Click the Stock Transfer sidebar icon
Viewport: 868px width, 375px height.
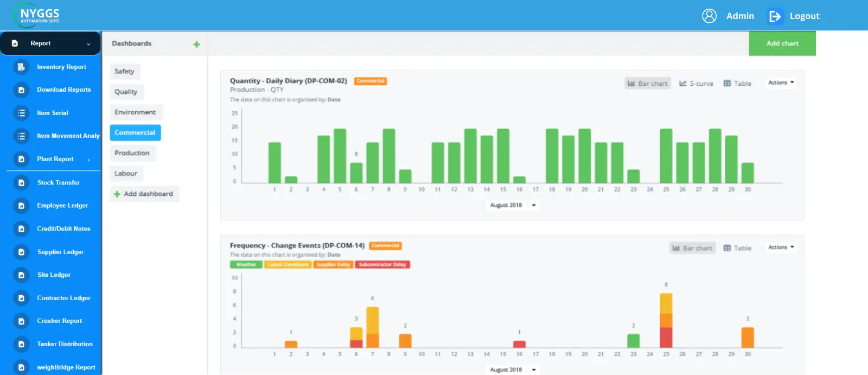pyautogui.click(x=21, y=183)
